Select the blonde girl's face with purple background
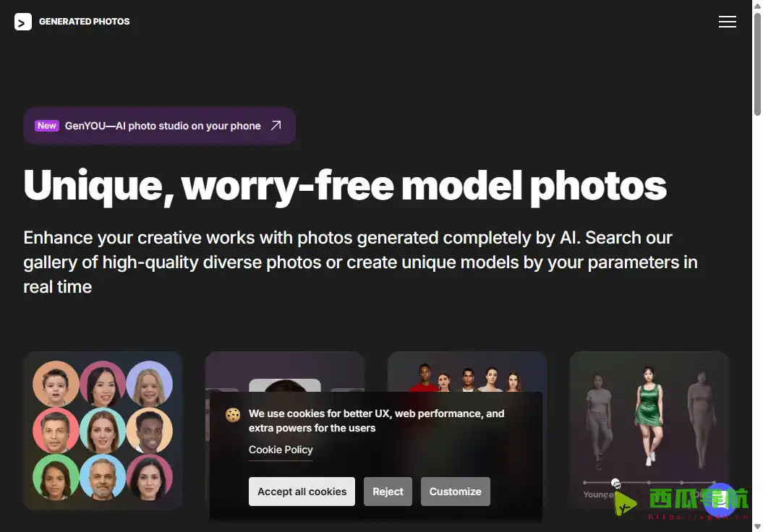763x532 pixels. pyautogui.click(x=149, y=385)
